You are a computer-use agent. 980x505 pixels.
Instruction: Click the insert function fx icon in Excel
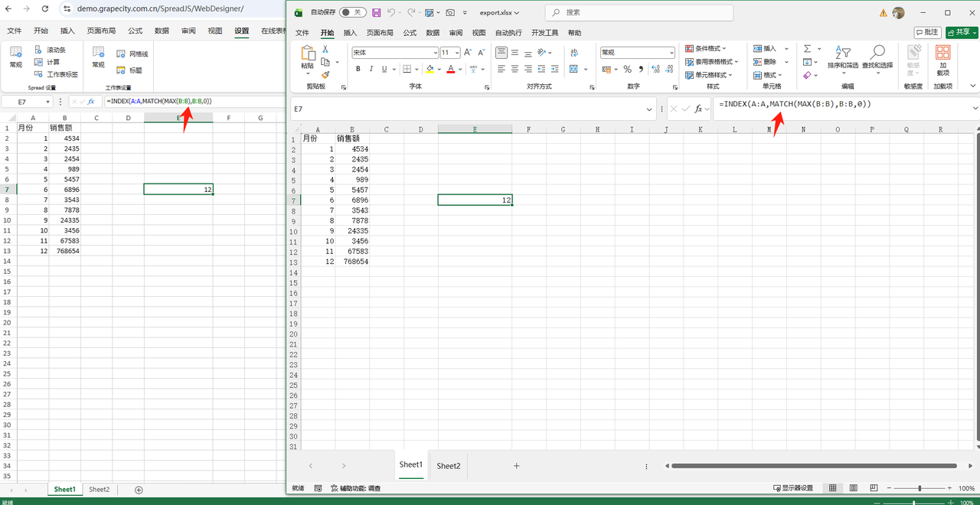coord(698,109)
